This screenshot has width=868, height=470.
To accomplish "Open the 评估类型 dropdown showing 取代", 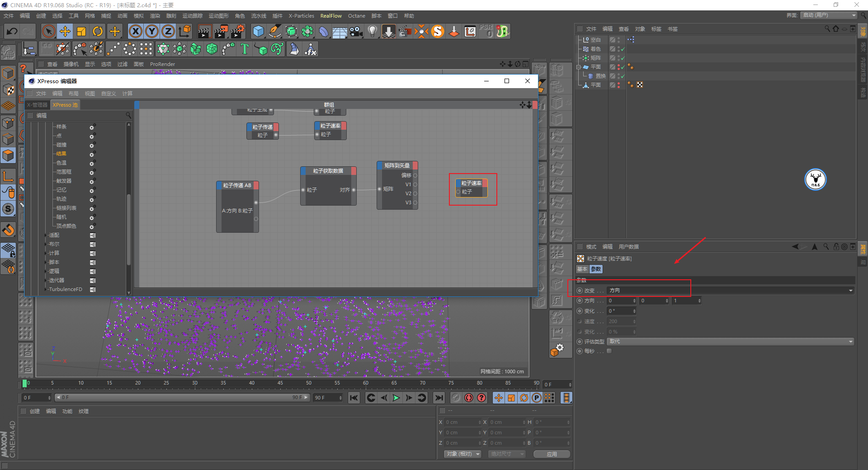I will [x=731, y=342].
